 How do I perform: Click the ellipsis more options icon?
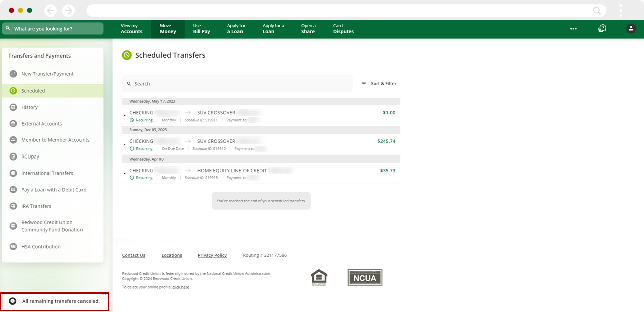click(x=573, y=29)
